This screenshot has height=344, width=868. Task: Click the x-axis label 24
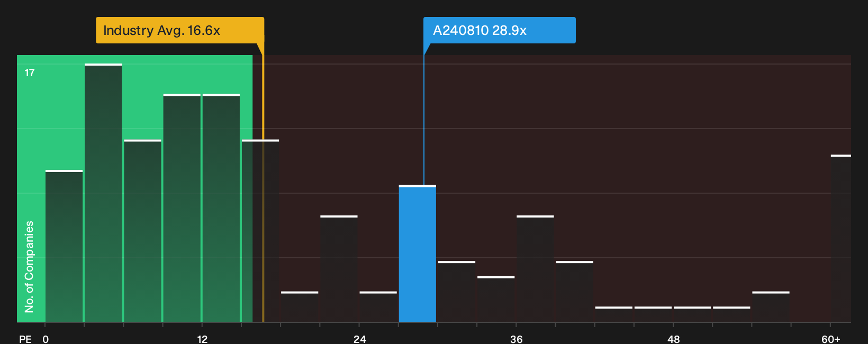(x=359, y=339)
